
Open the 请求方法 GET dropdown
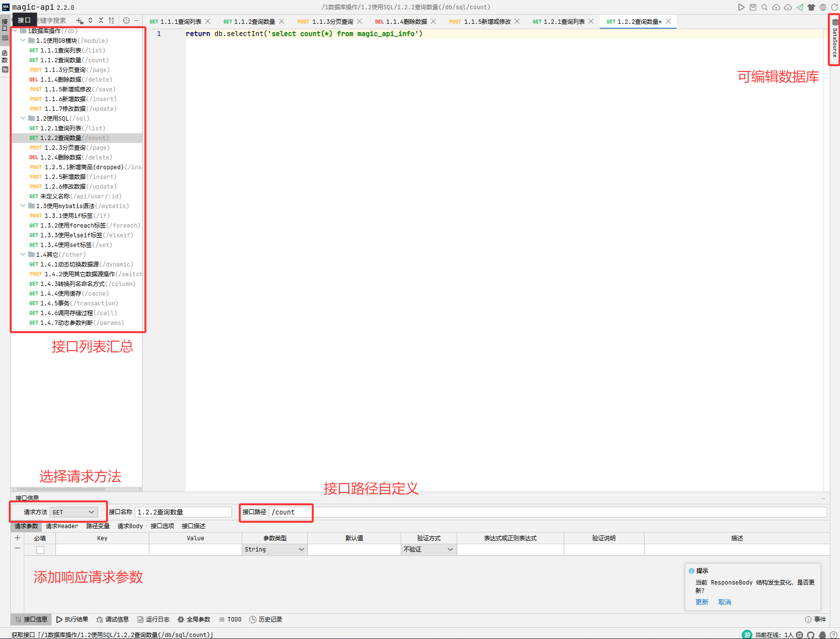pos(74,512)
